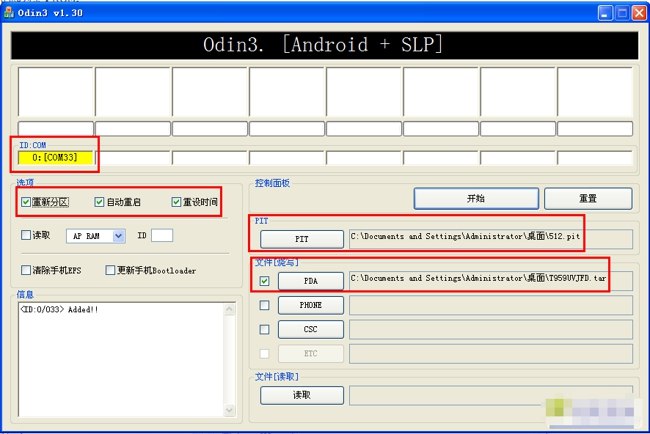Viewport: 650px width, 434px height.
Task: Toggle the 重设时间 reset time checkbox
Action: point(176,202)
